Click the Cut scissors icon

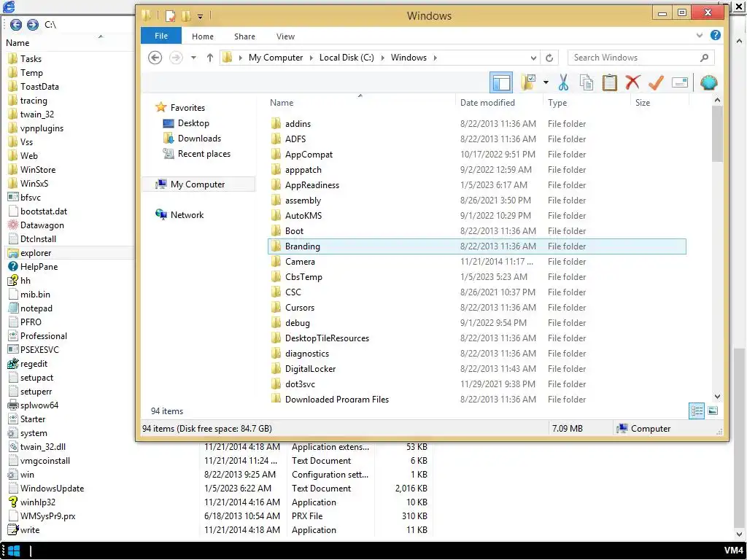(564, 82)
